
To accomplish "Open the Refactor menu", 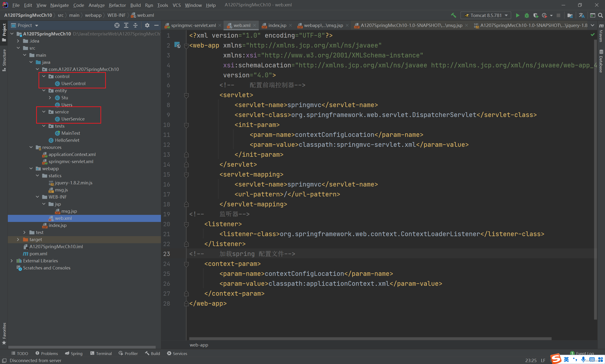I will tap(117, 5).
